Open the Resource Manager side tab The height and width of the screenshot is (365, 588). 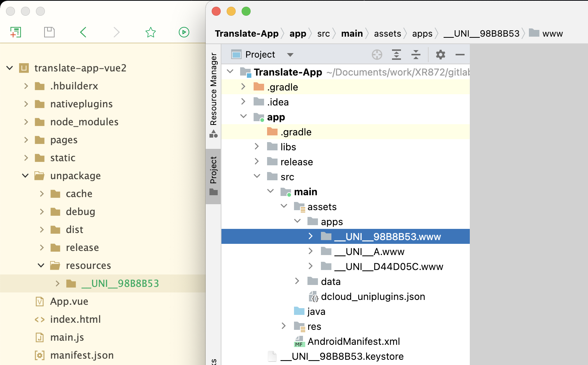(214, 95)
